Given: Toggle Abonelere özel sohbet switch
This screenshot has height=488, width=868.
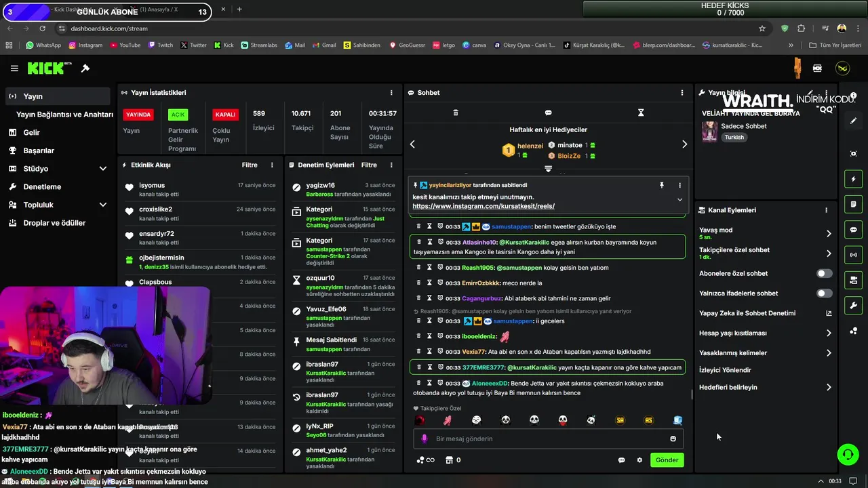Looking at the screenshot, I should (824, 274).
